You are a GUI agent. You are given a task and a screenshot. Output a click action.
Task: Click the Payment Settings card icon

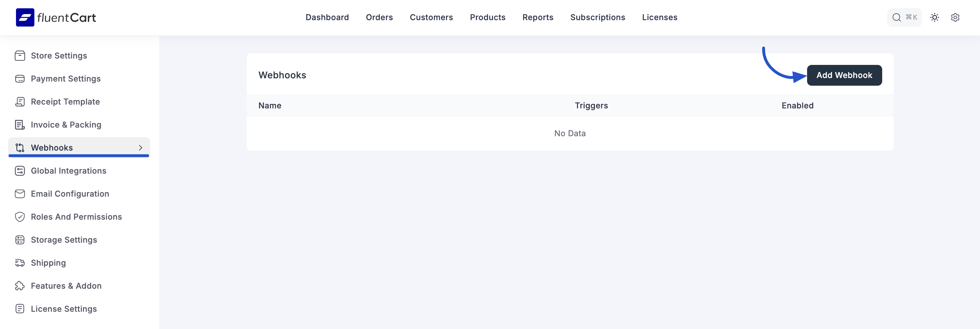point(20,79)
